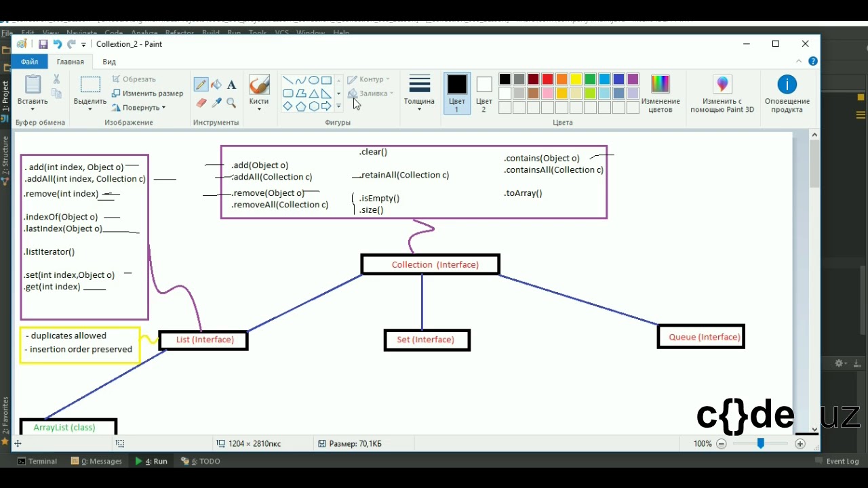Open the Вставить dropdown arrow

(33, 110)
